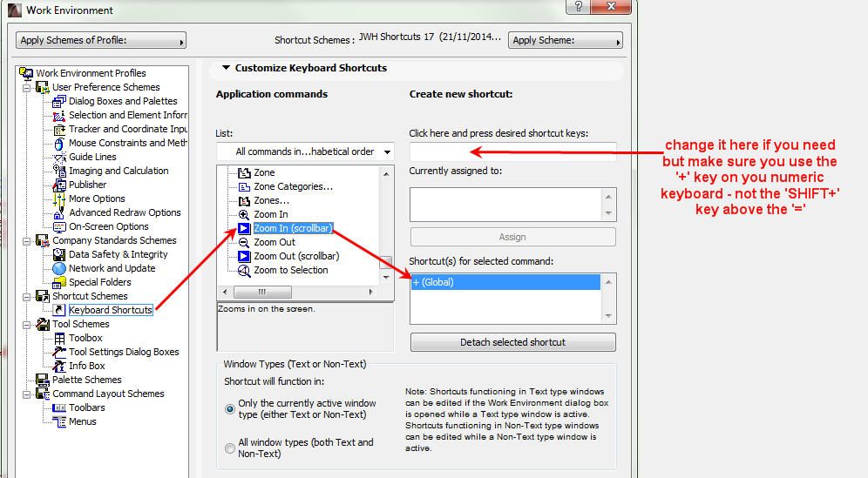
Task: Click horizontal scrollbar thumb in command list
Action: click(262, 292)
